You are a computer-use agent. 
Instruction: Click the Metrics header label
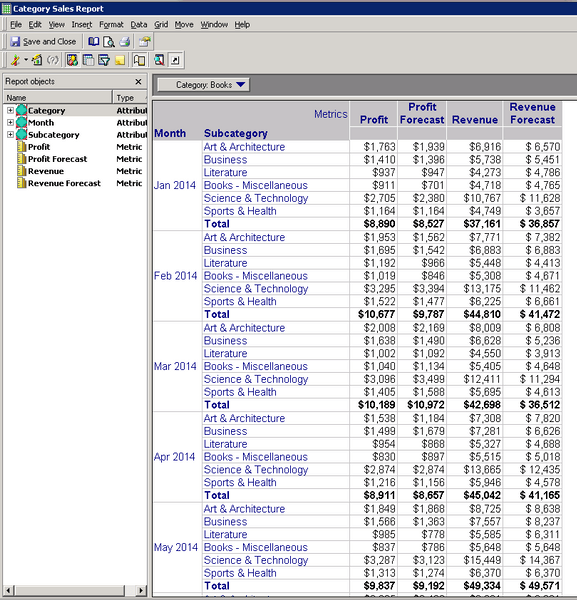[x=331, y=114]
